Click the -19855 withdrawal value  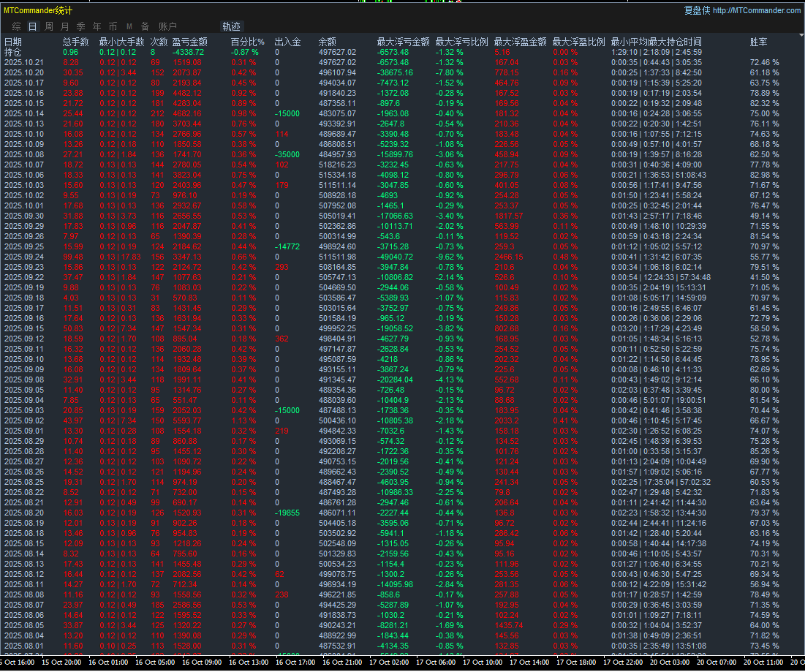[287, 513]
